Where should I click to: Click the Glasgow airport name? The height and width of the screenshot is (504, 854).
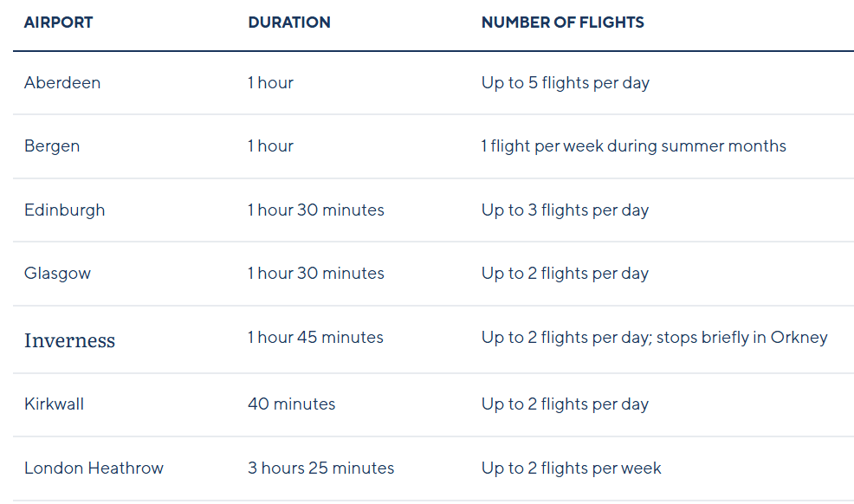pyautogui.click(x=57, y=274)
